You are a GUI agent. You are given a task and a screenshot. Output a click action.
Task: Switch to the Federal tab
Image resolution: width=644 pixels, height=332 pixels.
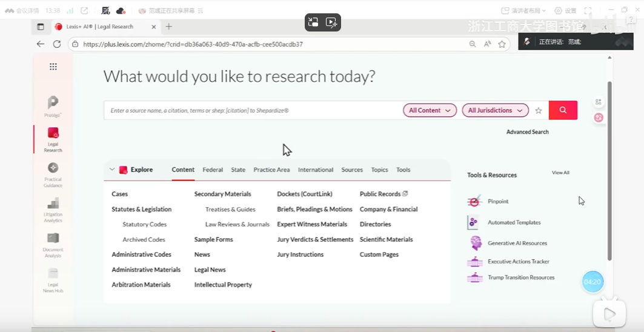coord(213,170)
